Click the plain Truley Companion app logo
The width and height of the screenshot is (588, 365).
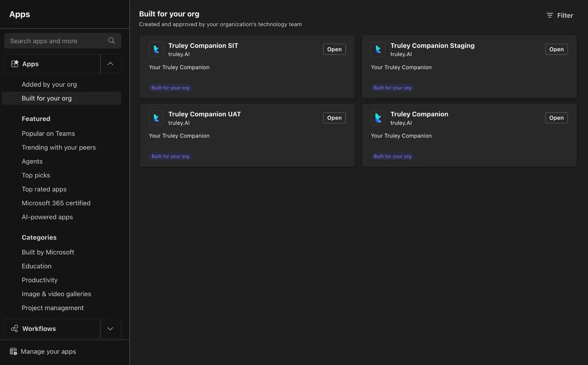point(378,118)
